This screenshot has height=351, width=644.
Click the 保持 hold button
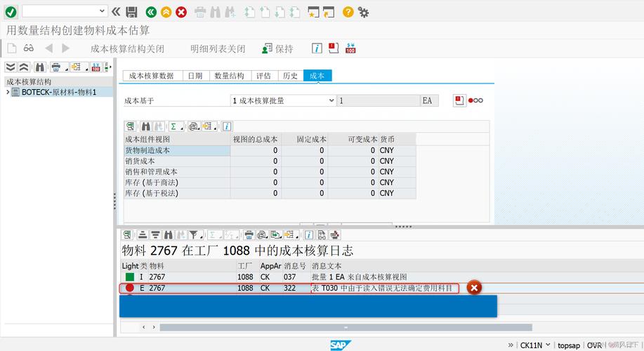277,49
